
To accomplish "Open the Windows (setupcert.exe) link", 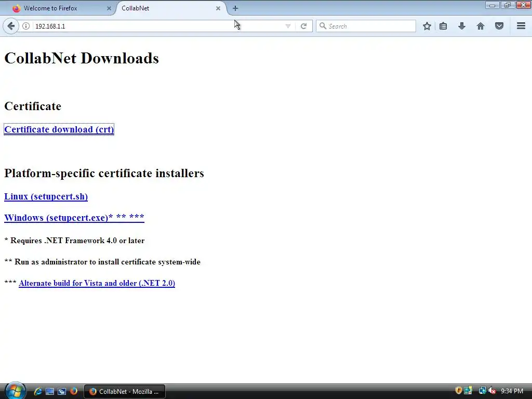I will click(74, 218).
